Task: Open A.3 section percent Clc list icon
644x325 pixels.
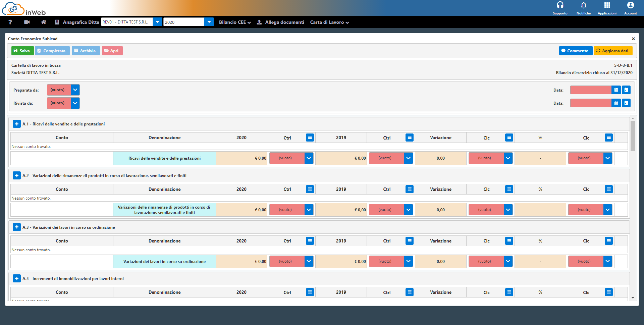Action: click(609, 241)
